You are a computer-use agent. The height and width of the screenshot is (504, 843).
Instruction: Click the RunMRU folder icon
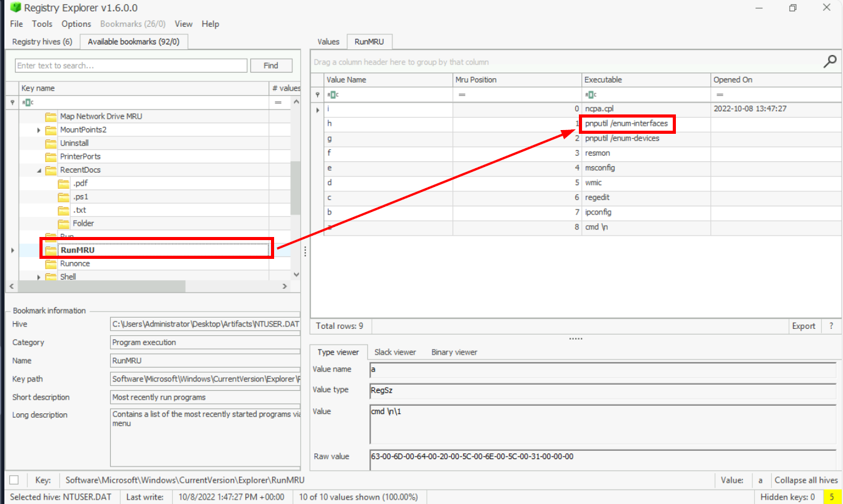point(51,250)
